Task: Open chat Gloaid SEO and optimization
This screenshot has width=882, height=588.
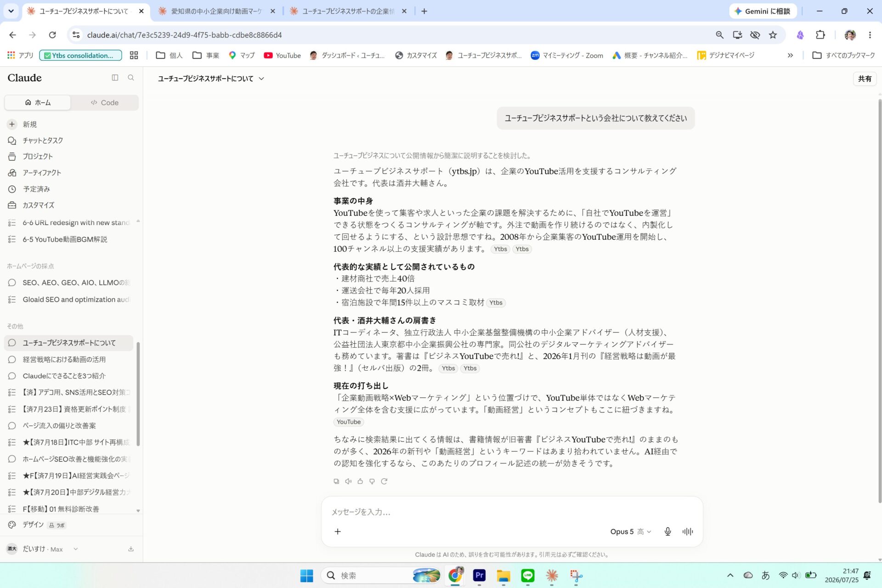Action: coord(69,300)
